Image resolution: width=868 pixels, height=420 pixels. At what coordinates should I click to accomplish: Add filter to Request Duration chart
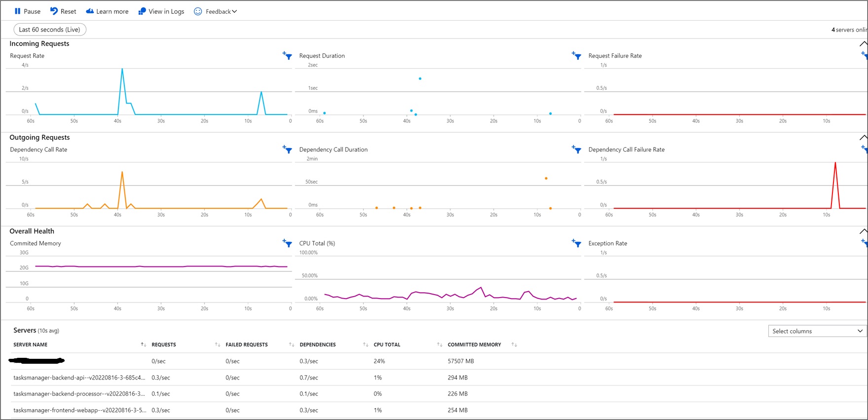click(576, 56)
